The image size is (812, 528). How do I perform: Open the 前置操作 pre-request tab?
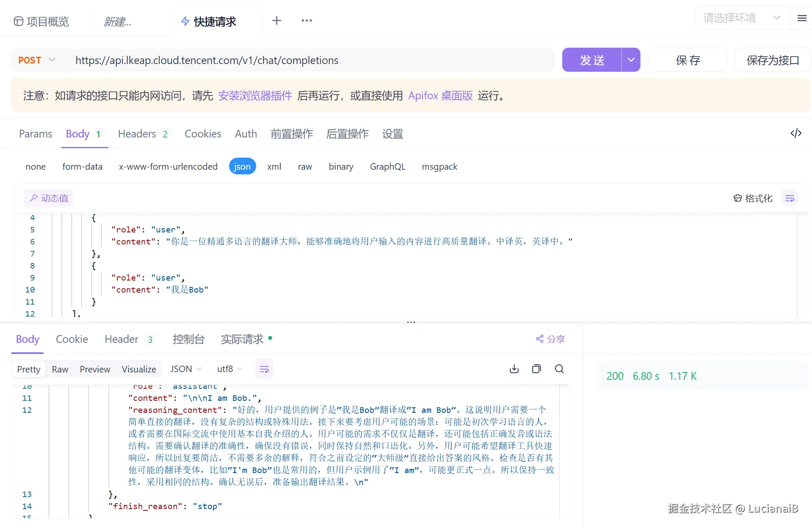click(x=292, y=134)
